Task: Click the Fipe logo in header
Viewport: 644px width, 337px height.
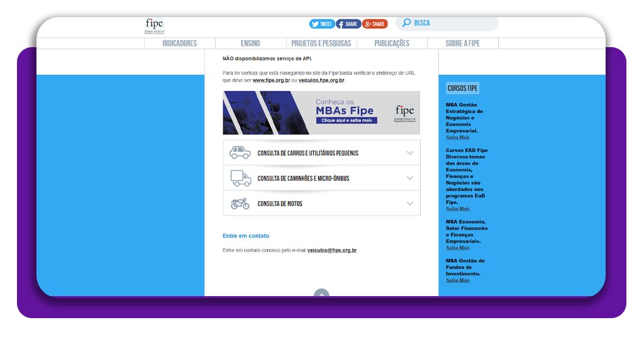Action: click(154, 26)
